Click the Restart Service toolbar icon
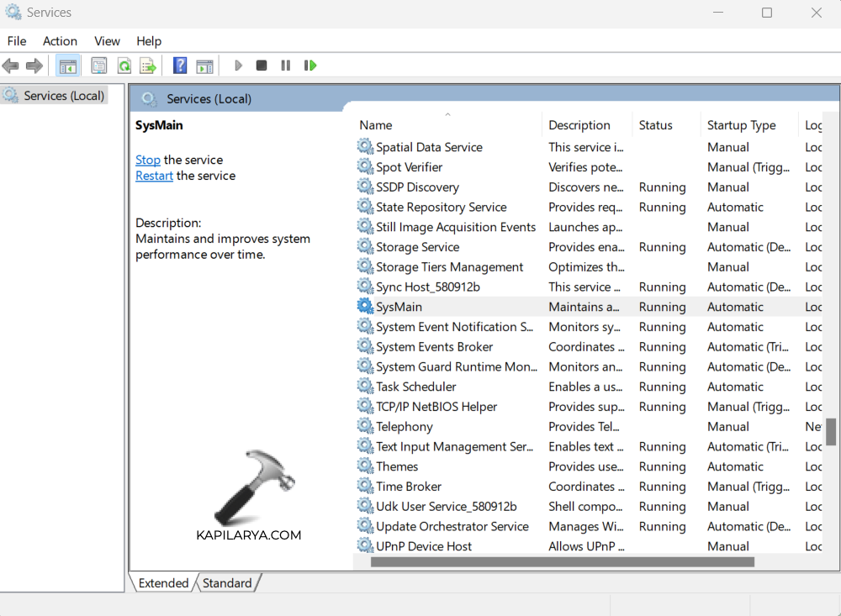The image size is (841, 616). coord(310,66)
